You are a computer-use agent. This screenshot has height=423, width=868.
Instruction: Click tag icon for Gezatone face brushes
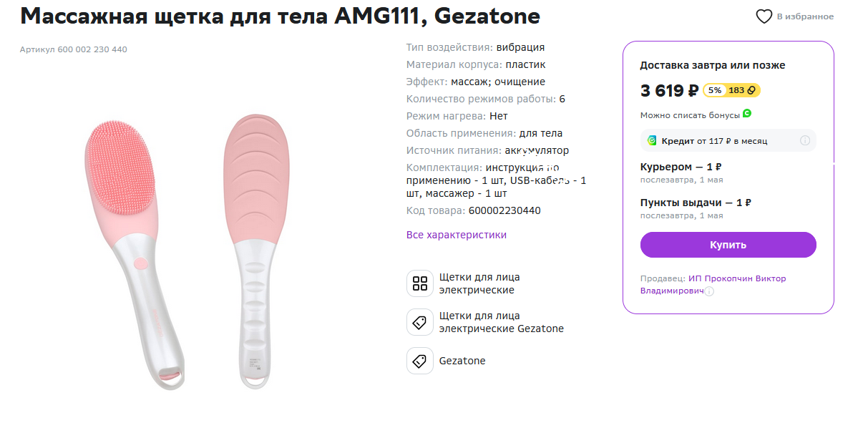click(420, 322)
